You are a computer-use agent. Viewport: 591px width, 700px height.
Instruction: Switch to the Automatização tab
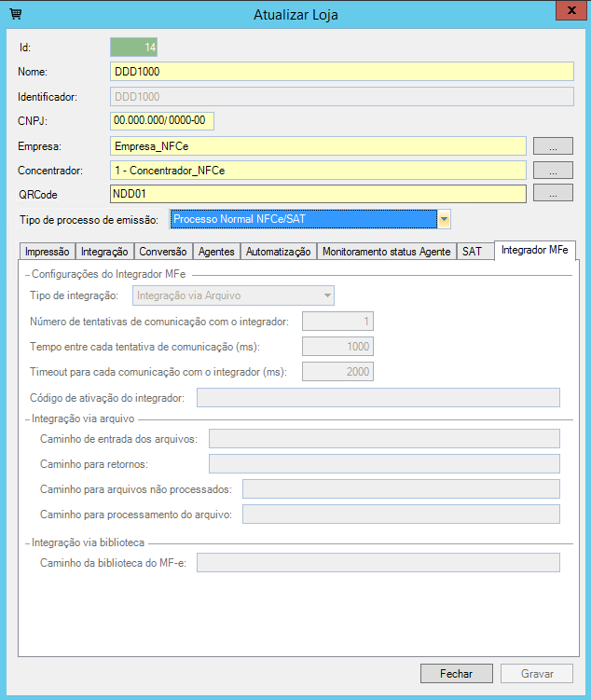tap(279, 252)
